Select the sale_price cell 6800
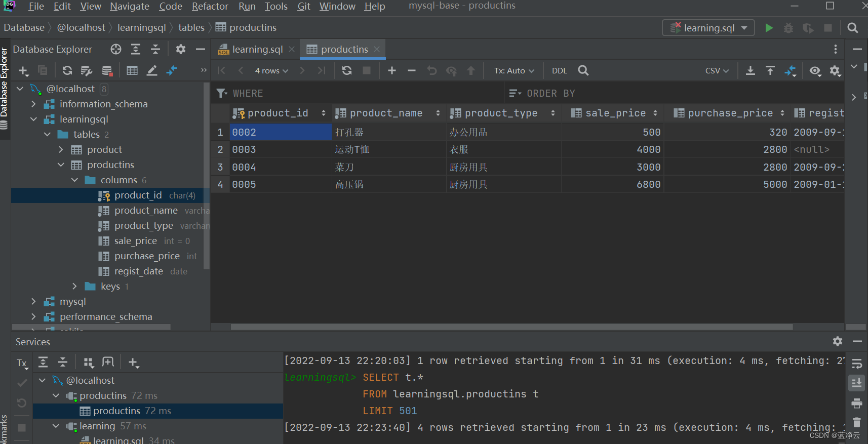 [x=612, y=184]
